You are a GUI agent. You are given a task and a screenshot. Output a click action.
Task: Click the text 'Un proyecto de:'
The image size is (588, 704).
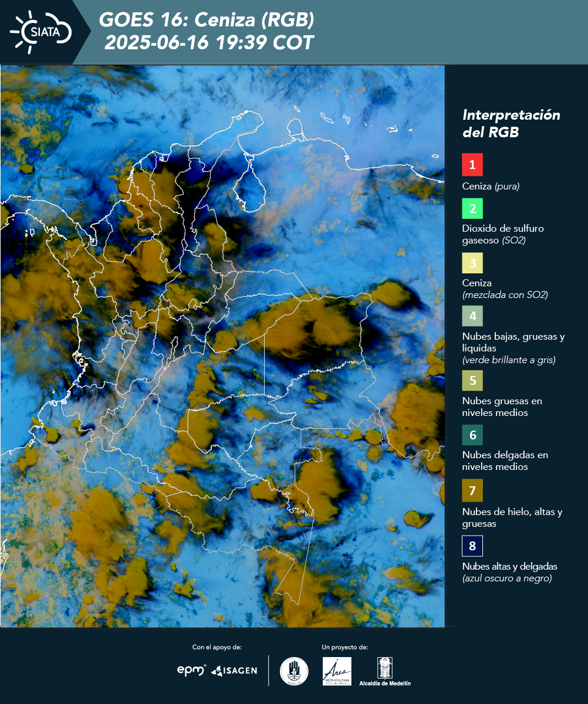345,647
